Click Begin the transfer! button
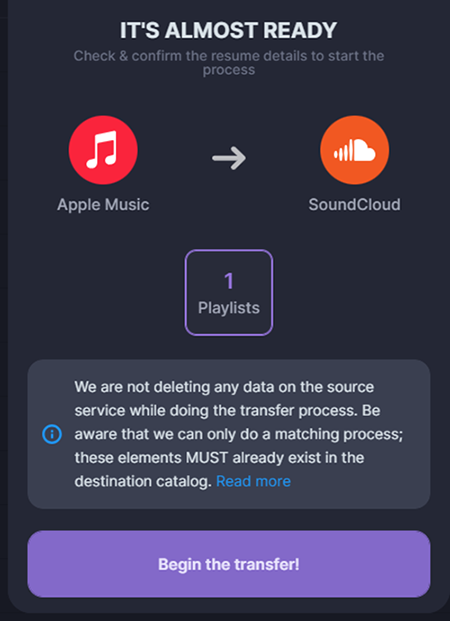The image size is (450, 621). click(229, 564)
